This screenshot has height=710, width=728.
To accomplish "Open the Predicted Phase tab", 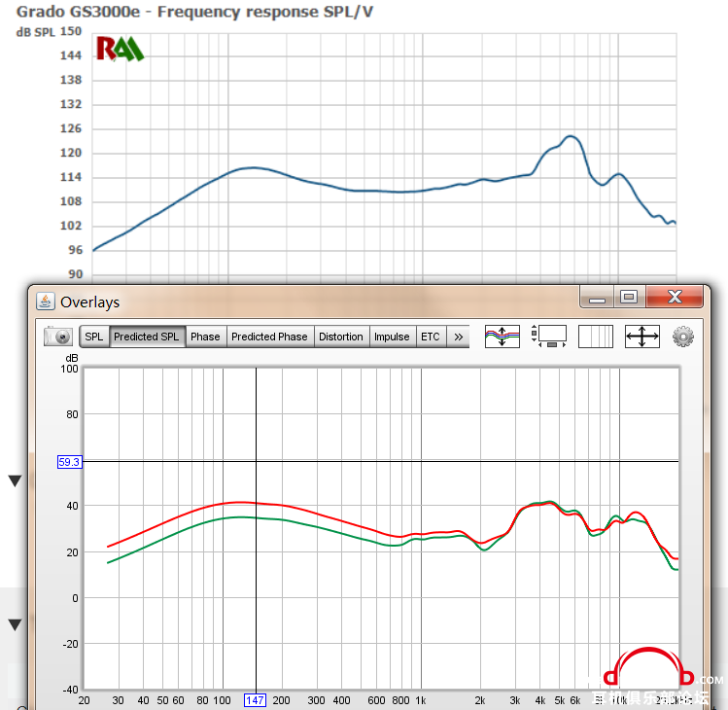I will pos(270,337).
